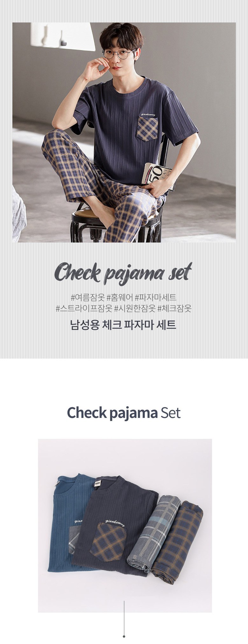Image resolution: width=248 pixels, height=644 pixels.
Task: Select the #시원한잠옷 hashtag
Action: pos(135,308)
